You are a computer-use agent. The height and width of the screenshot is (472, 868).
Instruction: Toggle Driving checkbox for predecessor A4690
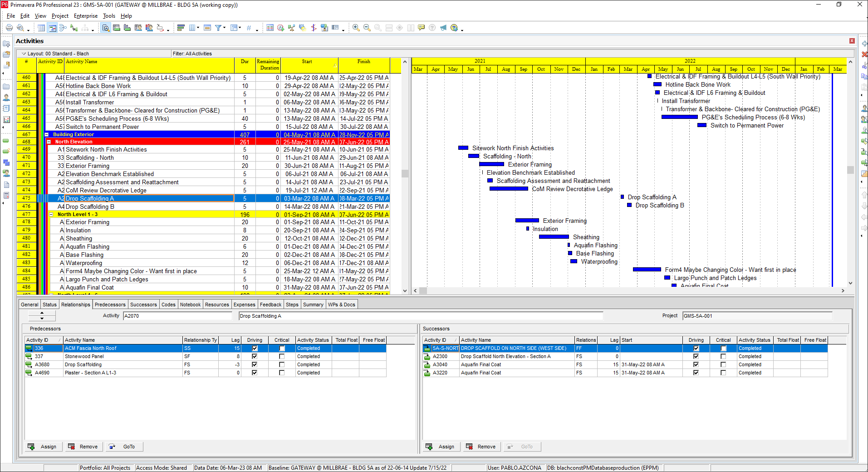tap(255, 373)
